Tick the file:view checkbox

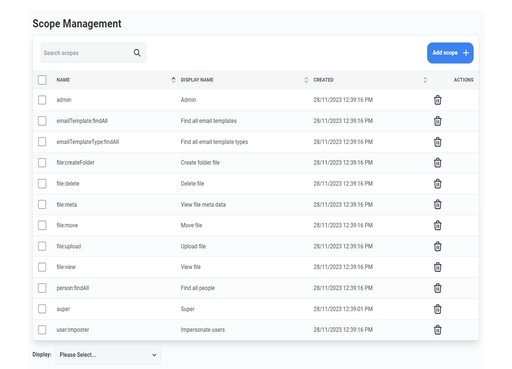point(42,267)
